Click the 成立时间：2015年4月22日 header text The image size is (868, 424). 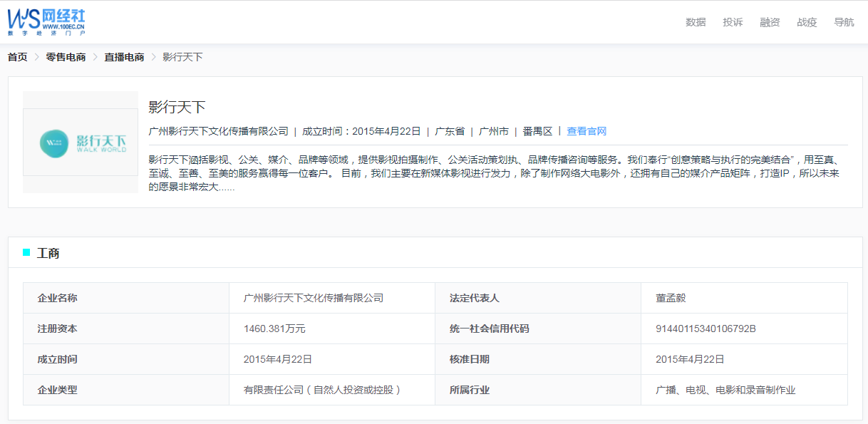click(361, 131)
